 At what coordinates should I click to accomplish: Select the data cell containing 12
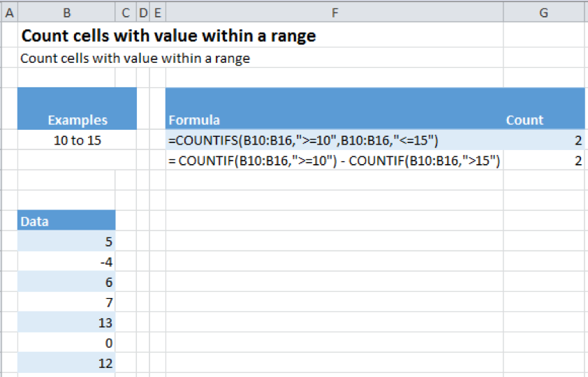66,363
